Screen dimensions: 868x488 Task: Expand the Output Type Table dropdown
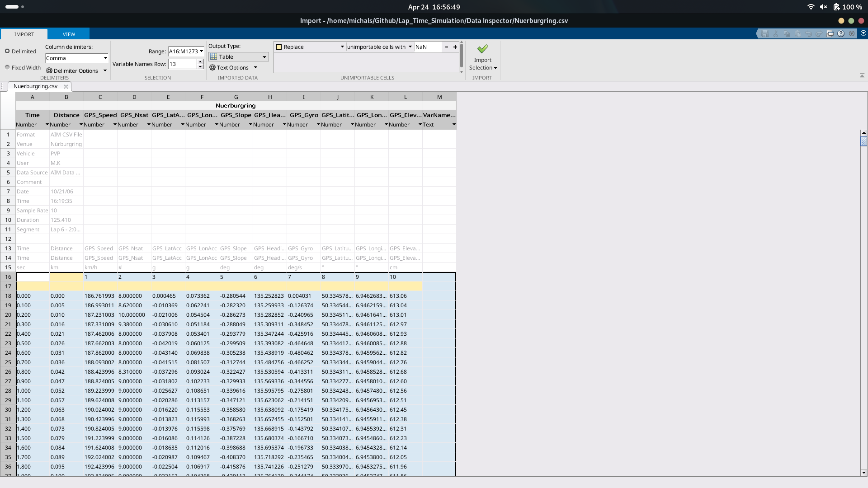pyautogui.click(x=264, y=57)
